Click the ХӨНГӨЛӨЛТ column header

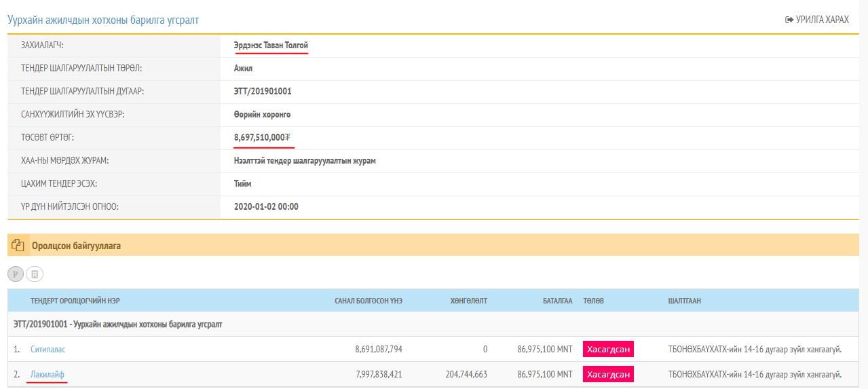pyautogui.click(x=468, y=301)
